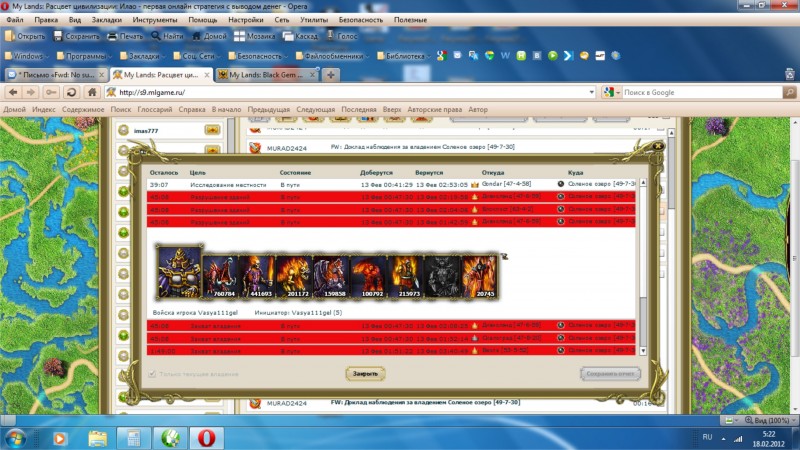
Task: Reload the page with the refresh icon
Action: pos(71,92)
